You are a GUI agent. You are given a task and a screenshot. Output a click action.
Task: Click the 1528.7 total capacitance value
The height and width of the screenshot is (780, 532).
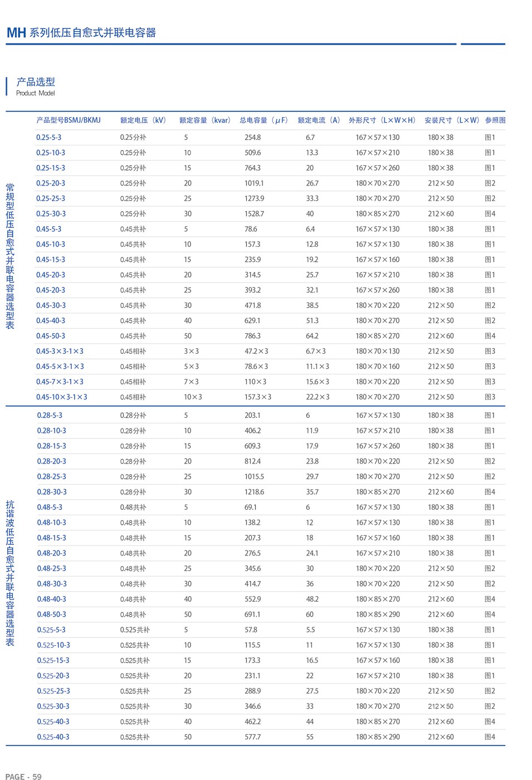254,214
